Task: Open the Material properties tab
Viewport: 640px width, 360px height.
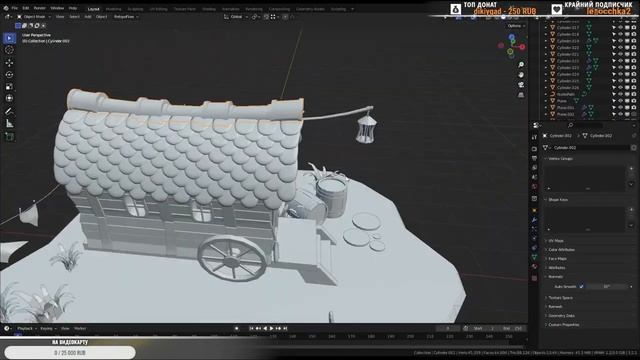Action: [534, 267]
